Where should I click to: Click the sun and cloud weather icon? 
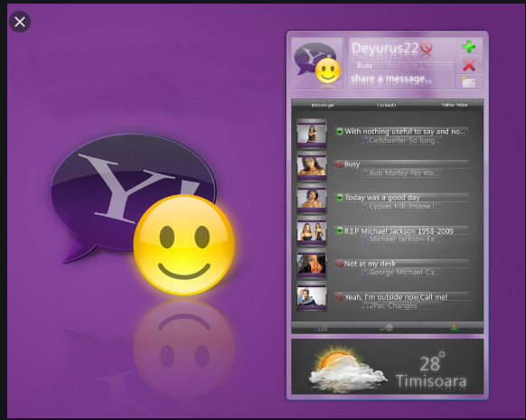[x=347, y=368]
